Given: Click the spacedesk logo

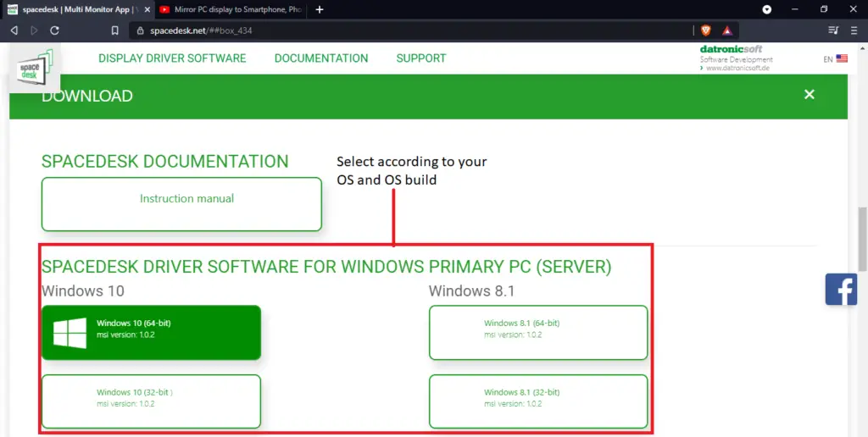Looking at the screenshot, I should 34,69.
